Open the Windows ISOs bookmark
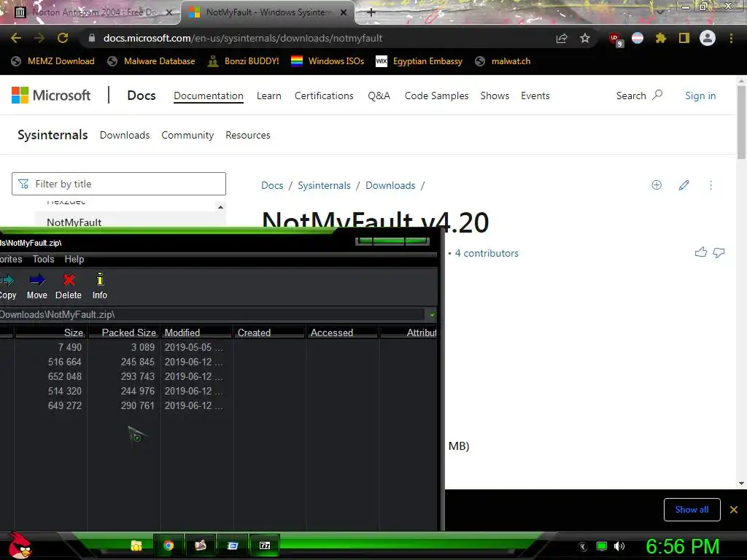 click(328, 61)
